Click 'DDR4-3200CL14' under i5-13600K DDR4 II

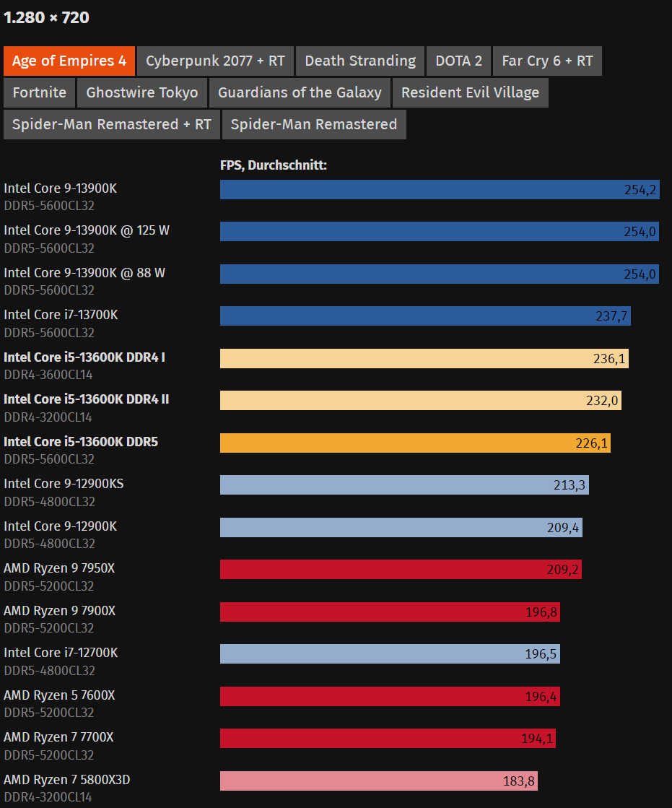tap(48, 417)
